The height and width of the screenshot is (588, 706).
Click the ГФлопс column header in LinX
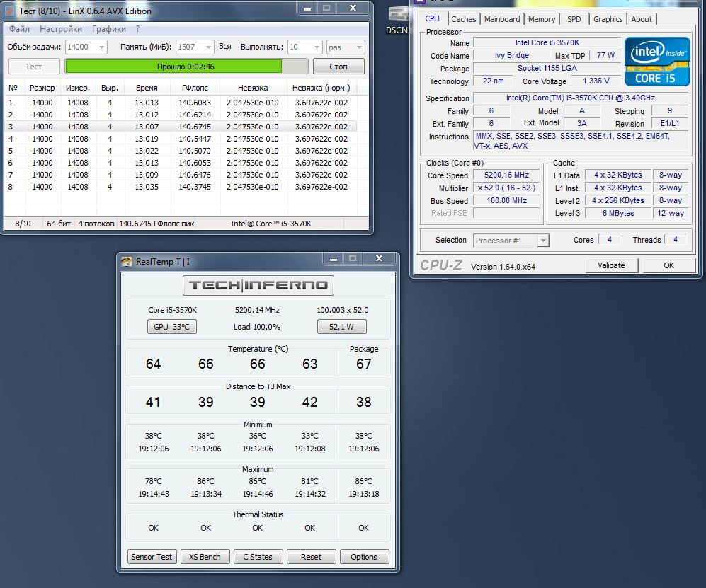coord(195,88)
